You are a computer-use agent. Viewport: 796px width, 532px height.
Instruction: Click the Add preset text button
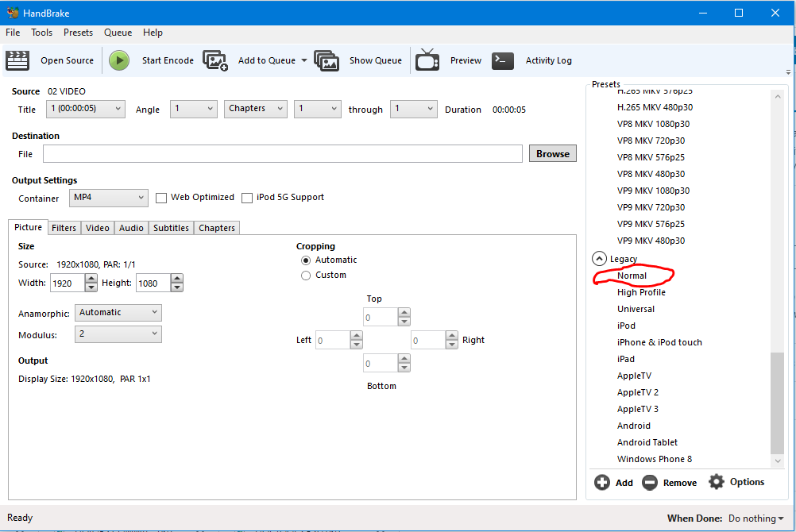[x=624, y=483]
